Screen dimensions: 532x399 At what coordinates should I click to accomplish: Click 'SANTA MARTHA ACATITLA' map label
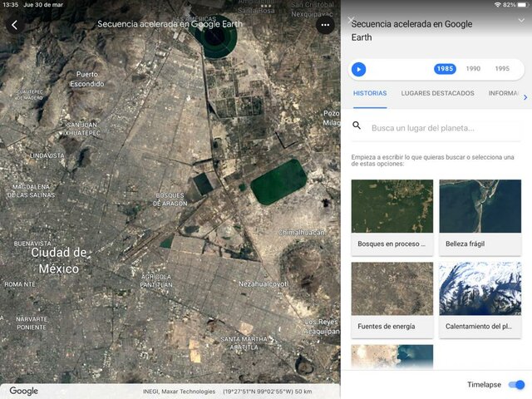pyautogui.click(x=244, y=343)
